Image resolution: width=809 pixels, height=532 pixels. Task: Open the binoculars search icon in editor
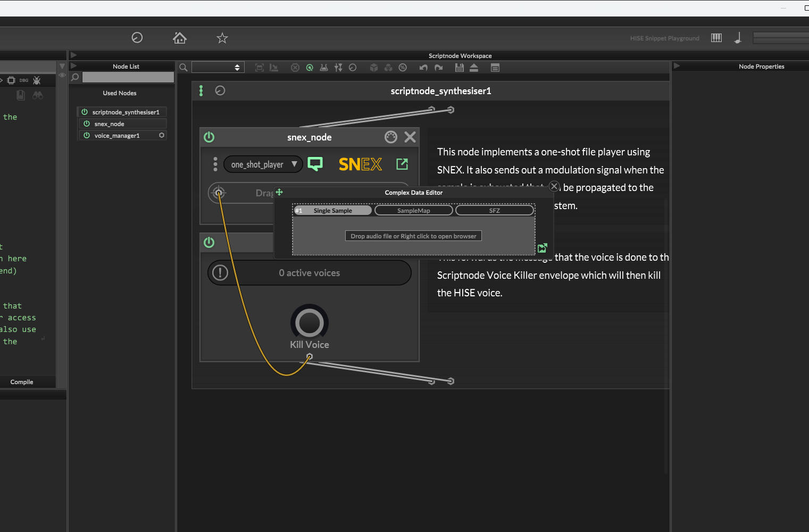[38, 95]
